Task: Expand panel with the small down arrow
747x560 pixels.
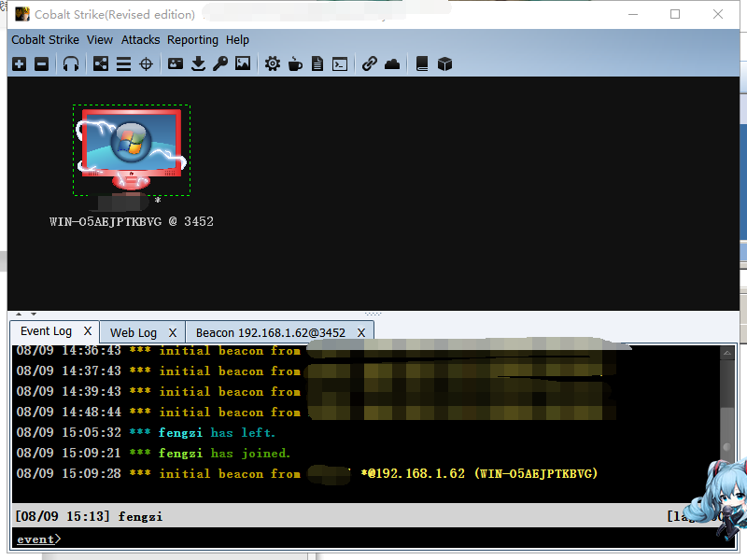Action: 34,314
